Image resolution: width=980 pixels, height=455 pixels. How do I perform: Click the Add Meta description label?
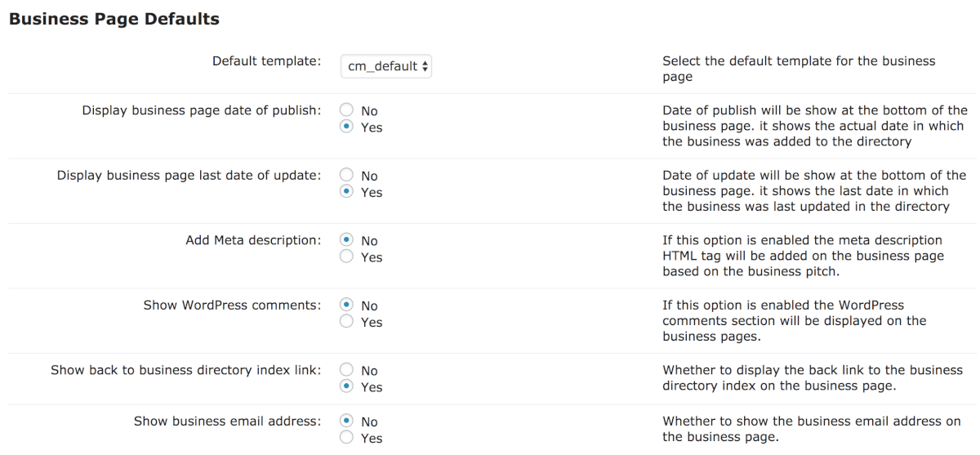253,240
